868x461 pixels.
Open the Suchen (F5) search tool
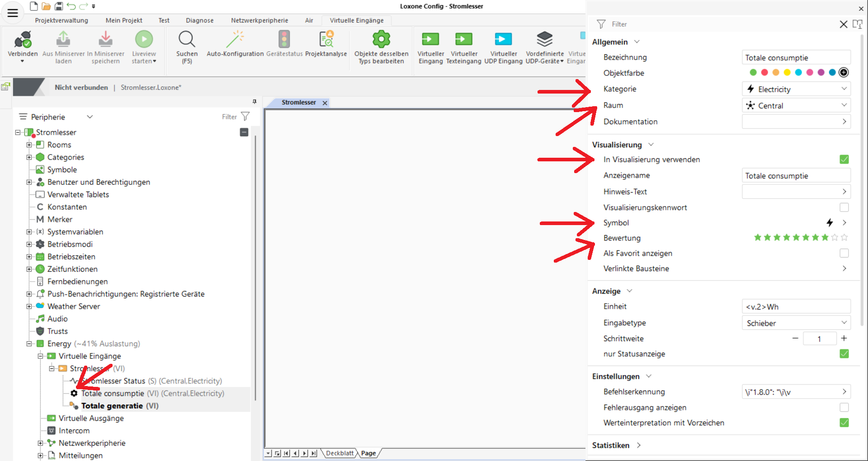click(x=187, y=41)
